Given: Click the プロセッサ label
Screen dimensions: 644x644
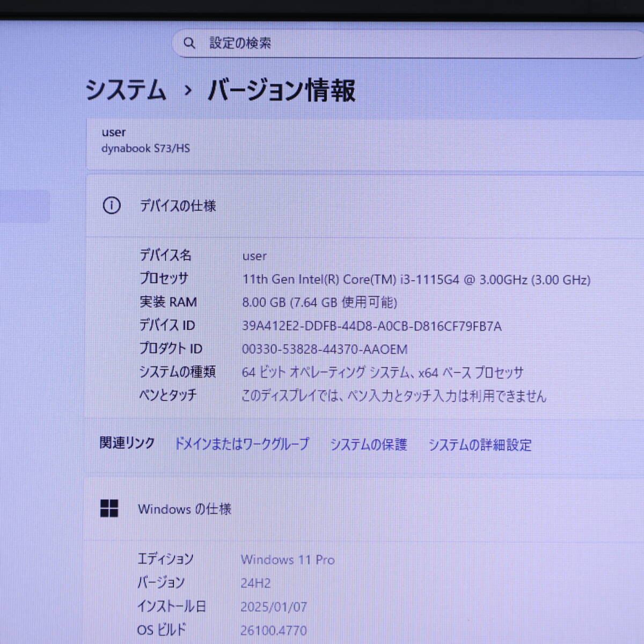Looking at the screenshot, I should pyautogui.click(x=164, y=278).
